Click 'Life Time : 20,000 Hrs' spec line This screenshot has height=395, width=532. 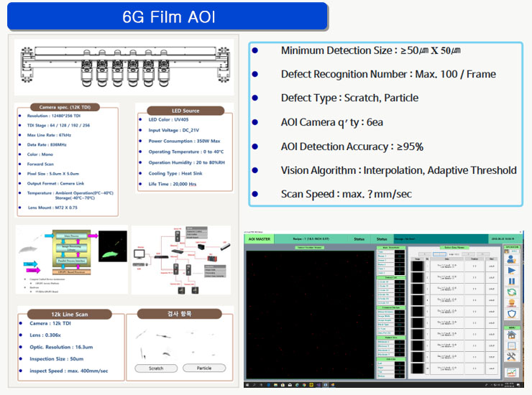coord(173,184)
